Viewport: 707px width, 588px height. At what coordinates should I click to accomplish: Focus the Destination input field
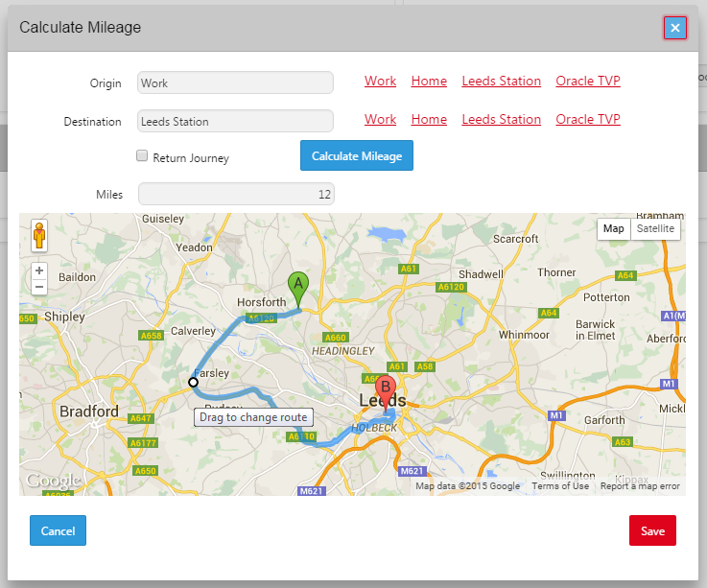(235, 121)
